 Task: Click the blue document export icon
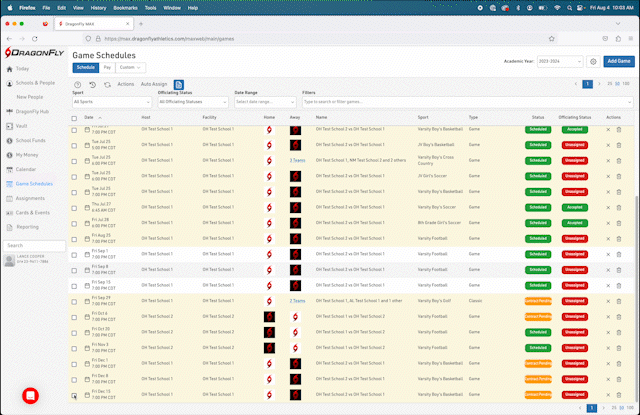pos(179,85)
